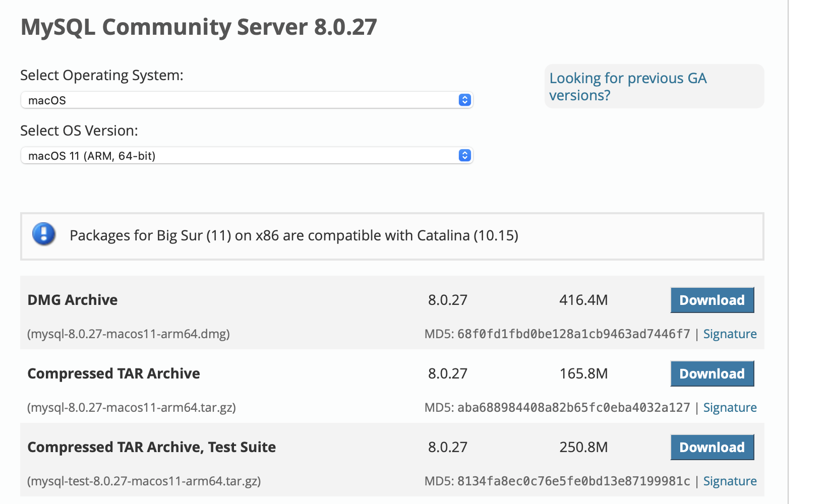The width and height of the screenshot is (830, 504).
Task: Click filename '(mysql-8.0.27-macos11-arm64.tar.gz)'
Action: click(132, 407)
